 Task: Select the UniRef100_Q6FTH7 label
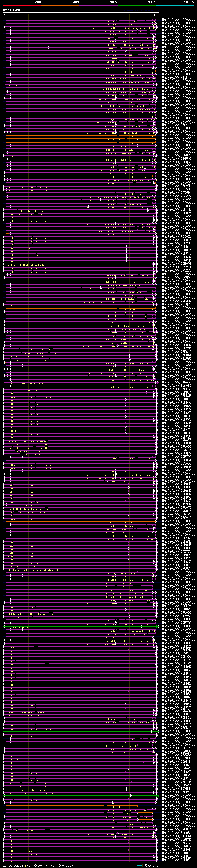pyautogui.click(x=177, y=210)
